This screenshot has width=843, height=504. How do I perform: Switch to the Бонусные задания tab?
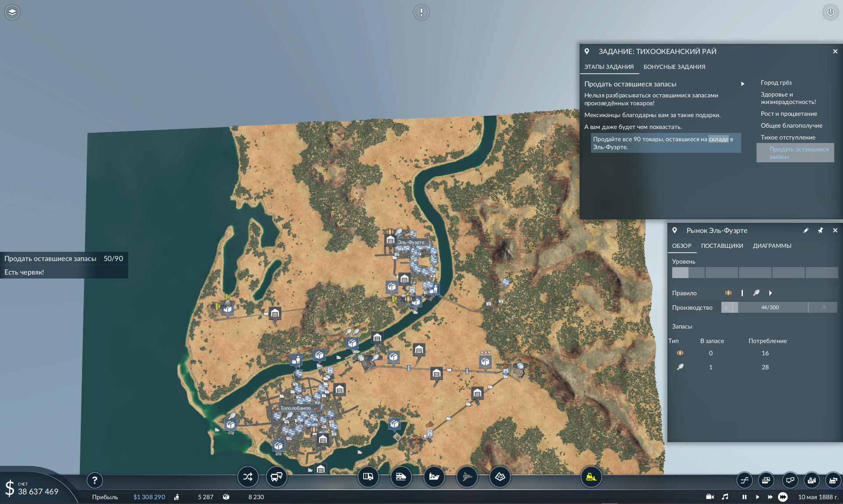pos(674,67)
